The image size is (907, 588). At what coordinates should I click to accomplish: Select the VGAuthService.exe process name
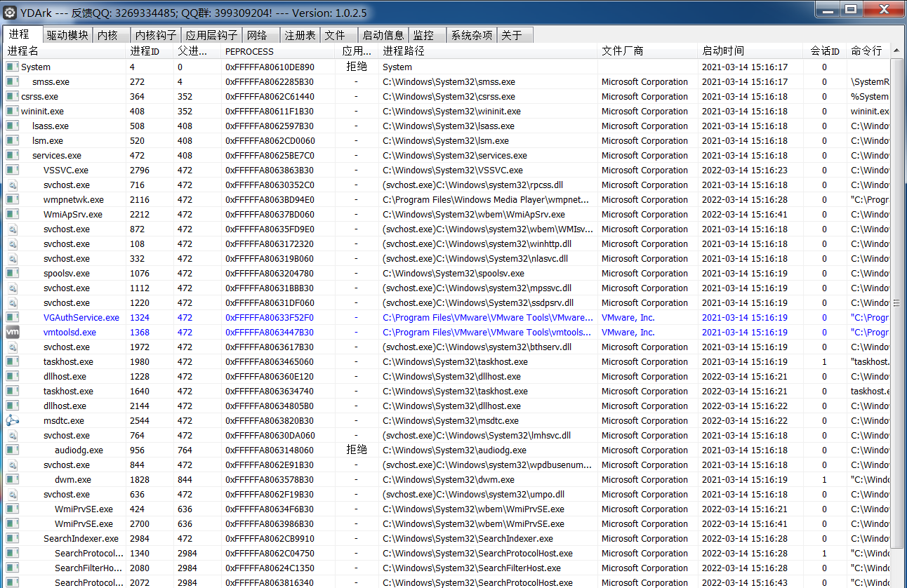(x=81, y=318)
